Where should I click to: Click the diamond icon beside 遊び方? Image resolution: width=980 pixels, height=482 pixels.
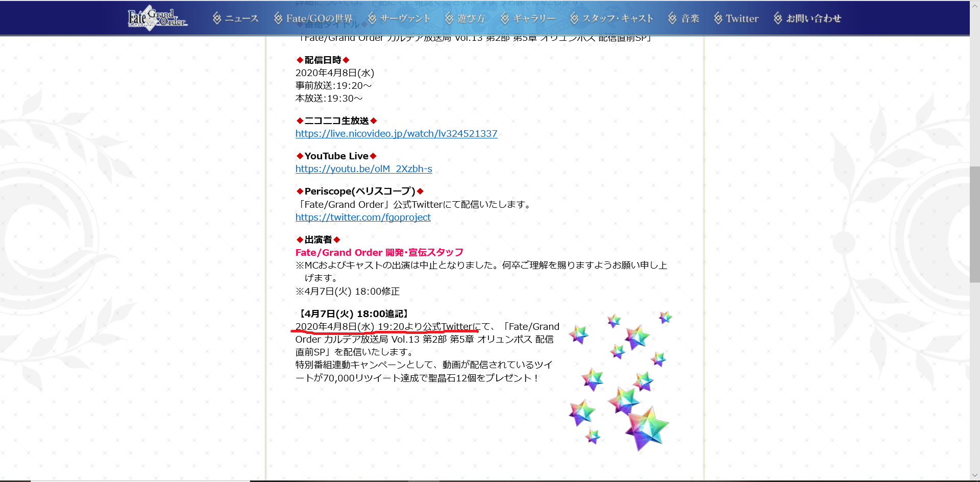[449, 18]
